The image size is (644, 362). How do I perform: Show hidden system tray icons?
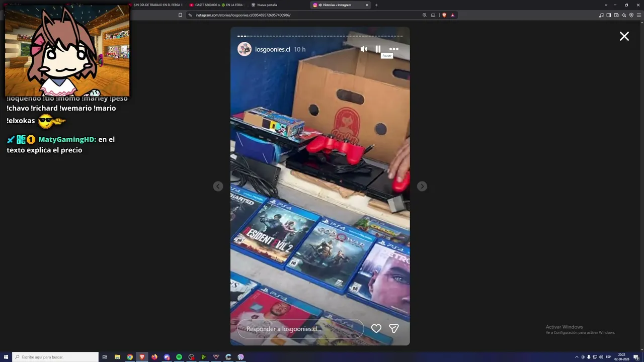pyautogui.click(x=577, y=357)
